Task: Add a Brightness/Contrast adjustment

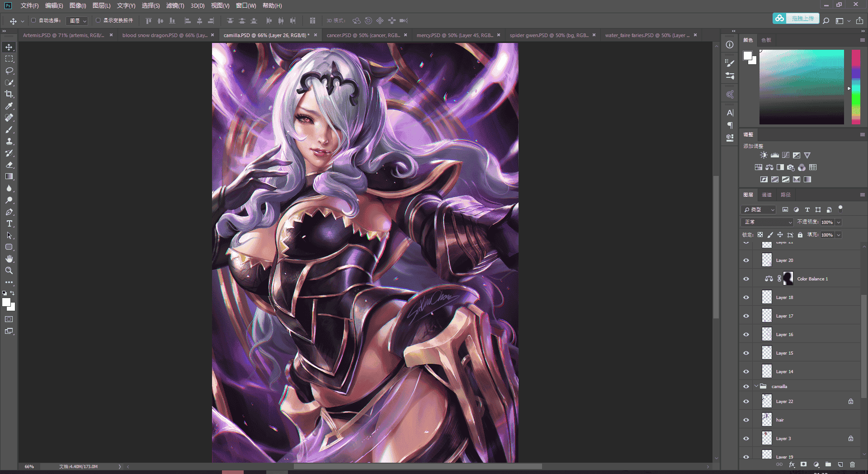Action: [x=764, y=155]
